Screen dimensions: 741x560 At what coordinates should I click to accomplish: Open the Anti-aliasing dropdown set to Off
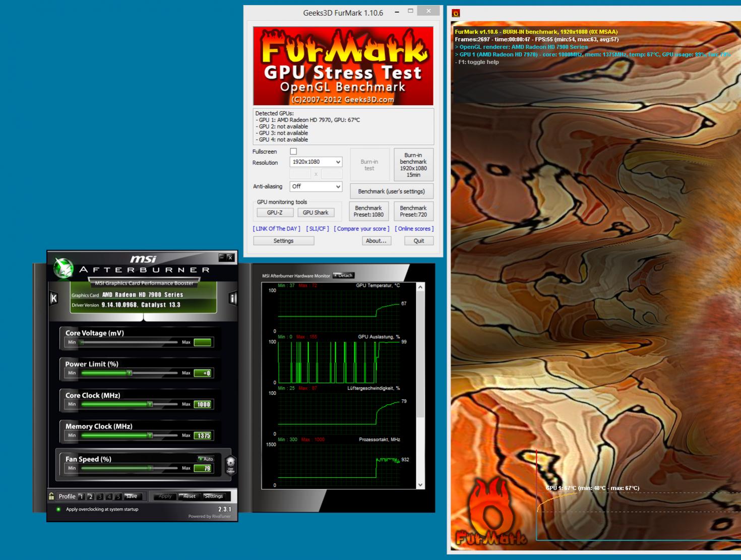pyautogui.click(x=316, y=186)
